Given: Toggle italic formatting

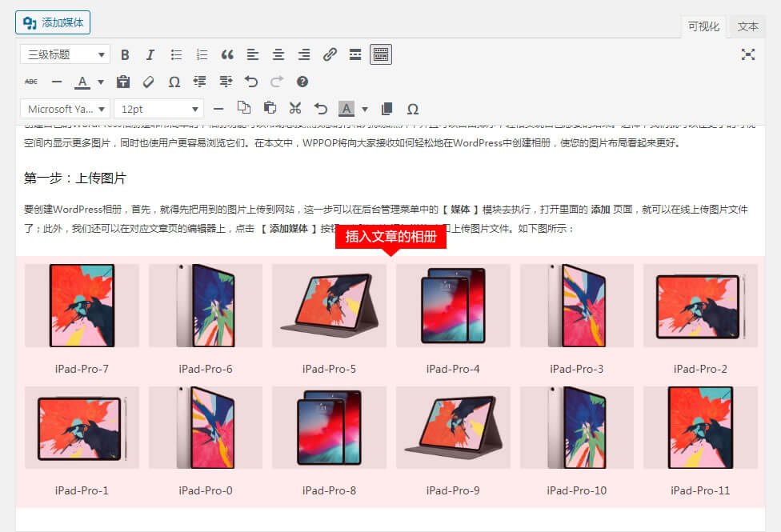Looking at the screenshot, I should 150,54.
